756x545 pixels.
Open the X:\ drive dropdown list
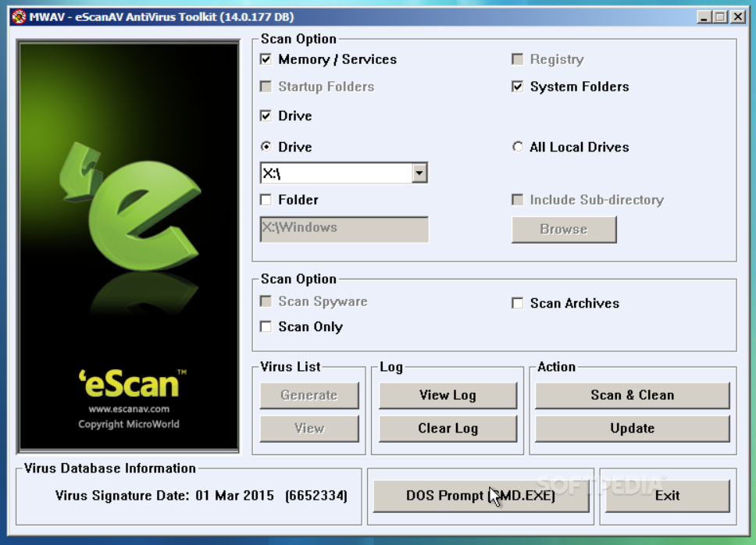coord(419,173)
